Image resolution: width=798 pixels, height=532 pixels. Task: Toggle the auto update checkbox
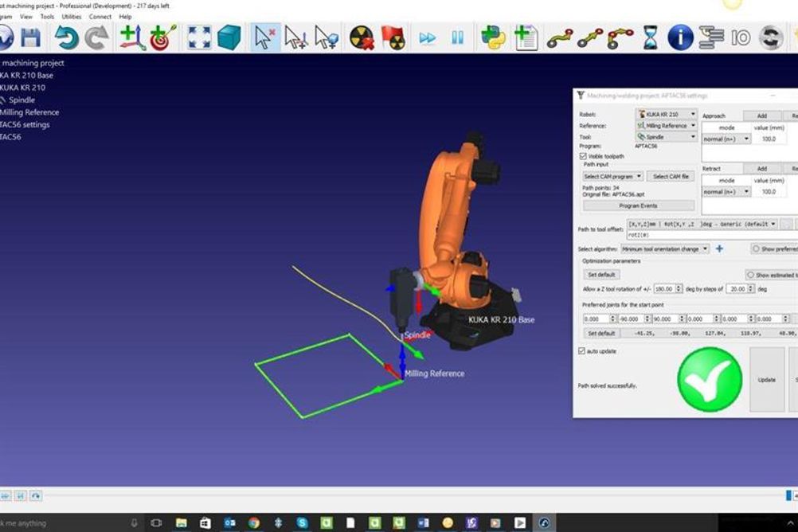[581, 351]
